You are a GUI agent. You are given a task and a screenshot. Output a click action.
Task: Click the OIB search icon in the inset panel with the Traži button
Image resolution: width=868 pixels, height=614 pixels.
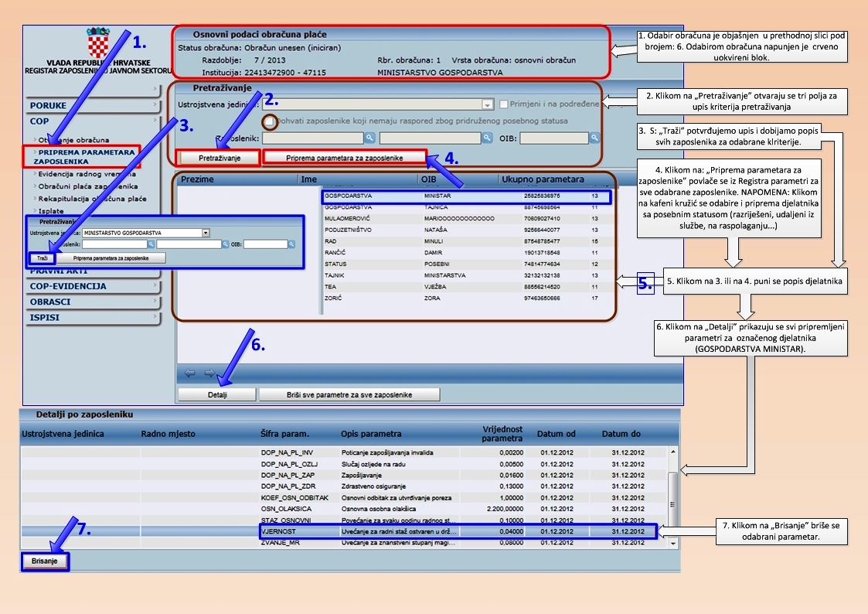point(291,244)
